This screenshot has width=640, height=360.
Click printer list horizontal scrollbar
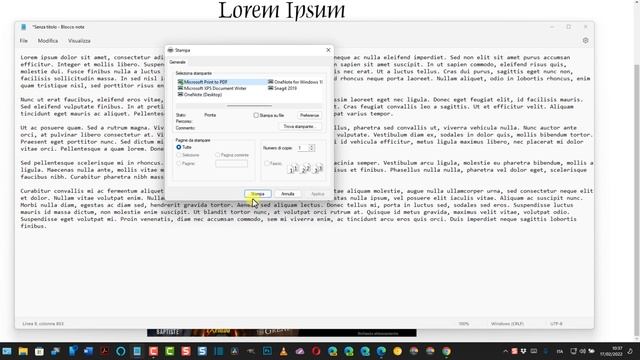pyautogui.click(x=249, y=105)
